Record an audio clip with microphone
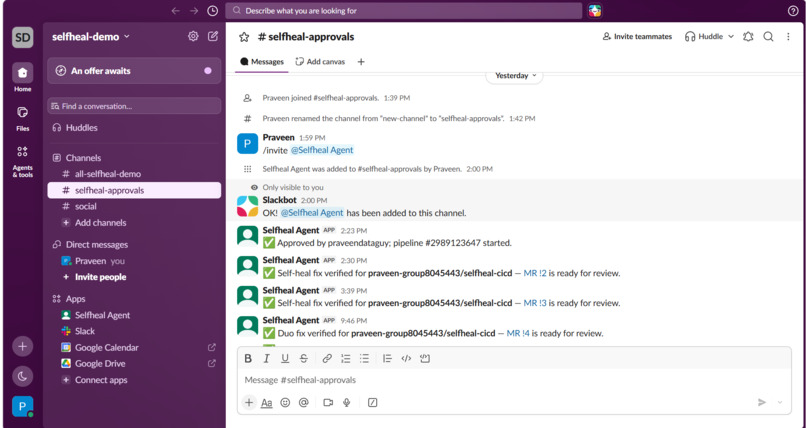Screen dimensions: 806x428 tap(347, 402)
